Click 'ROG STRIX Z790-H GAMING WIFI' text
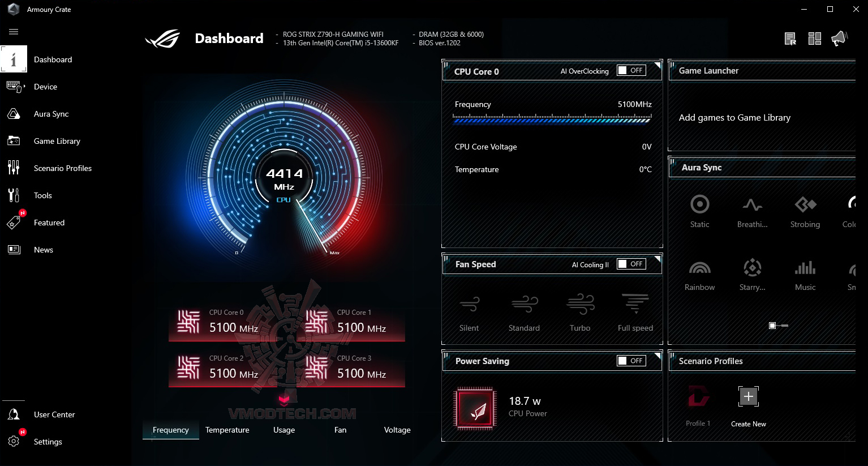Image resolution: width=868 pixels, height=466 pixels. [333, 35]
